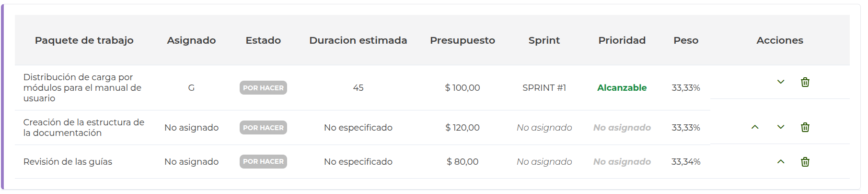Set priority for Revisión de las guías
Image resolution: width=868 pixels, height=194 pixels.
[622, 162]
